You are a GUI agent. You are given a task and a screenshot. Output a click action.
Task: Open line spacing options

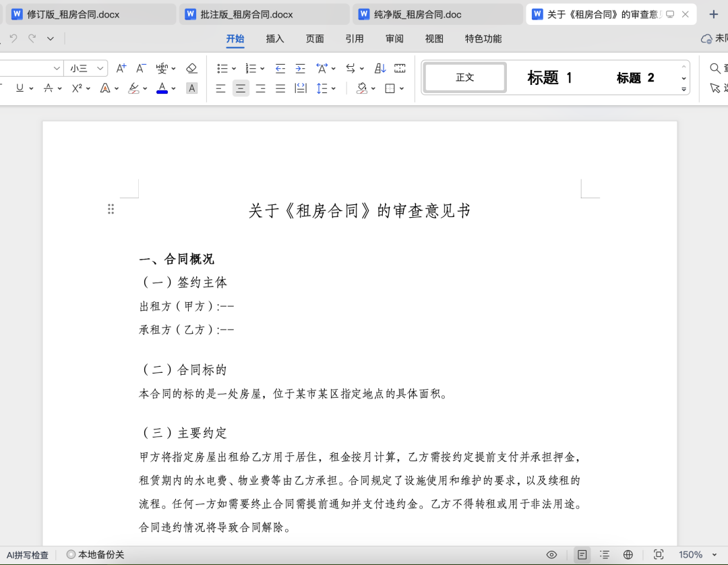[322, 88]
